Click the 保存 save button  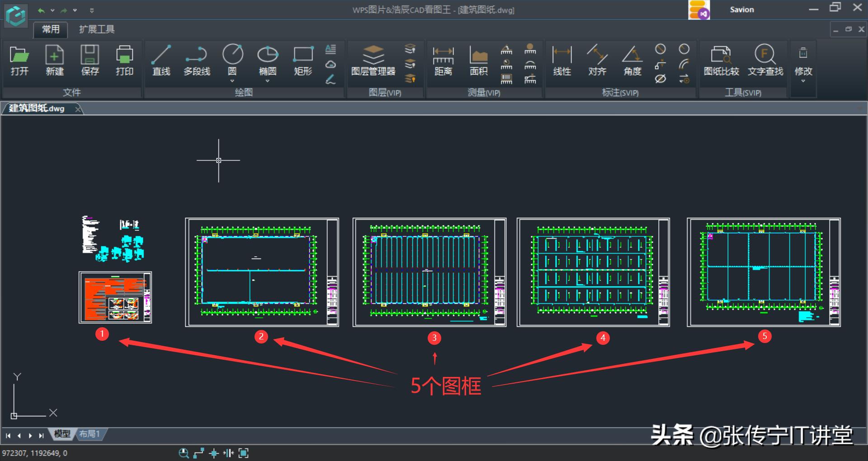point(90,60)
